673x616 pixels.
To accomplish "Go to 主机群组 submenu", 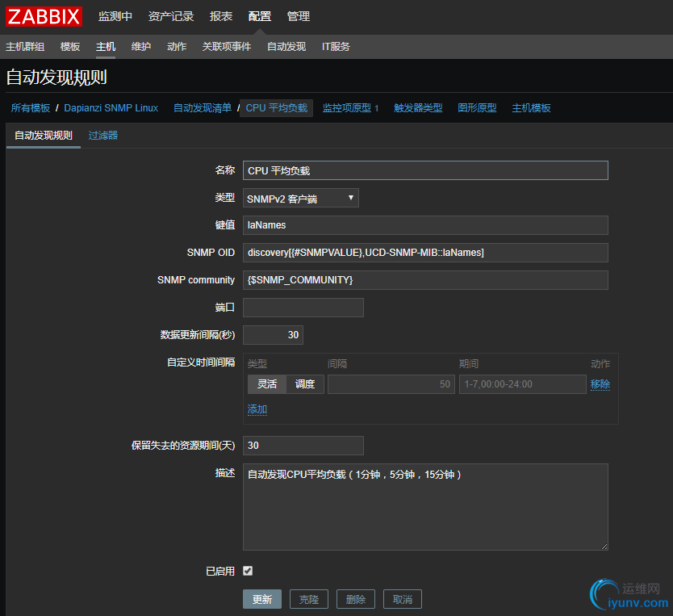I will click(25, 46).
